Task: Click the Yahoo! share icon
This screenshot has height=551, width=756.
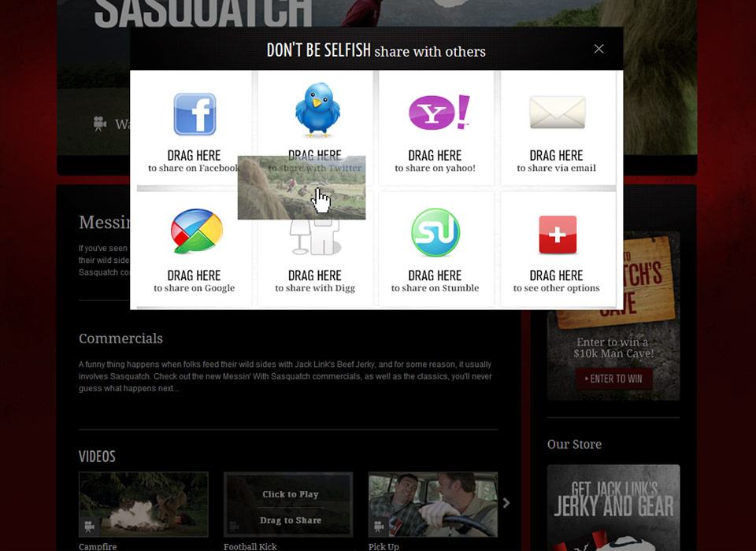Action: pos(439,113)
